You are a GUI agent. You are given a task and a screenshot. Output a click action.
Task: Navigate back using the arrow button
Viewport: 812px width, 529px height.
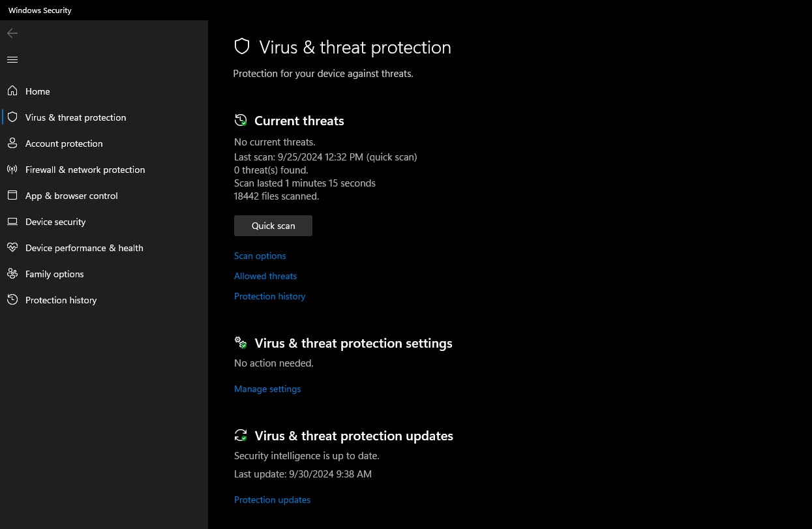12,33
